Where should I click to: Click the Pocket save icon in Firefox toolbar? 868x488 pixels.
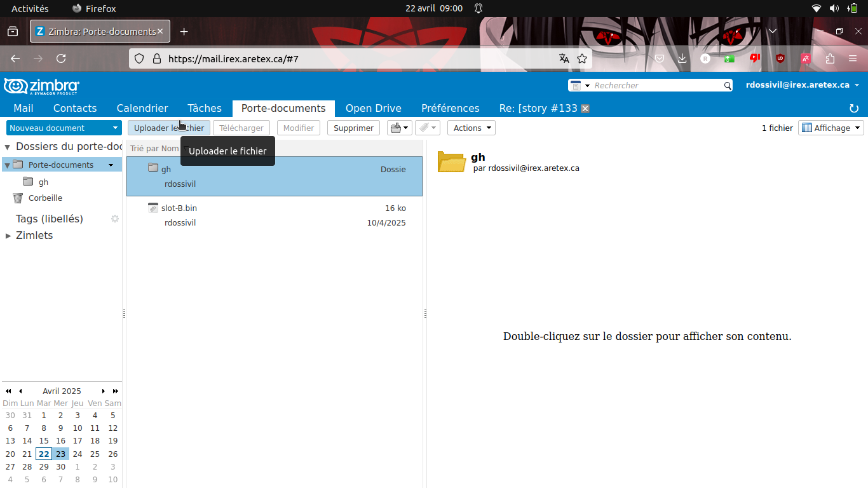[x=660, y=58]
